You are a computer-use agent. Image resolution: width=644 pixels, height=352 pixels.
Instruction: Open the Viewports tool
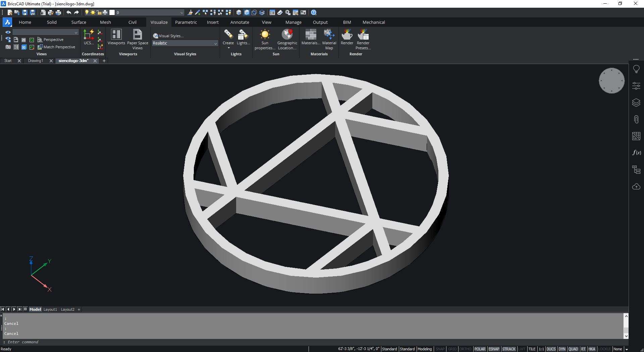[116, 37]
